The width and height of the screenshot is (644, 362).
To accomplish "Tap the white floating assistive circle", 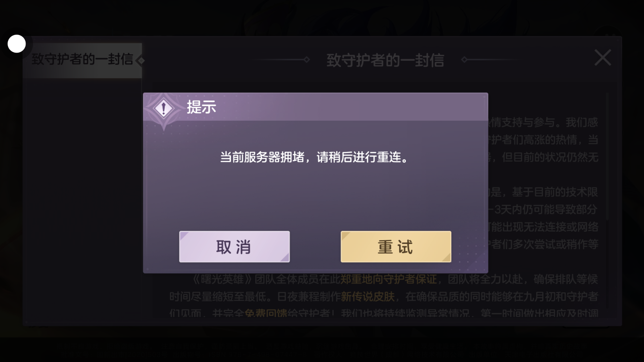I will [16, 44].
